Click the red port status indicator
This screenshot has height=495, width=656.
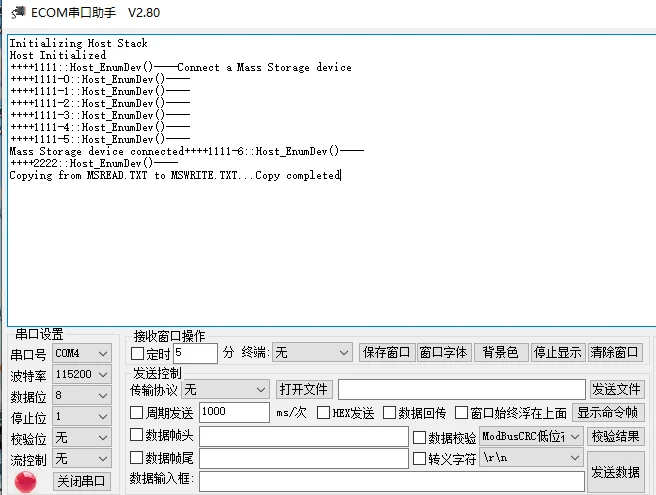coord(26,482)
